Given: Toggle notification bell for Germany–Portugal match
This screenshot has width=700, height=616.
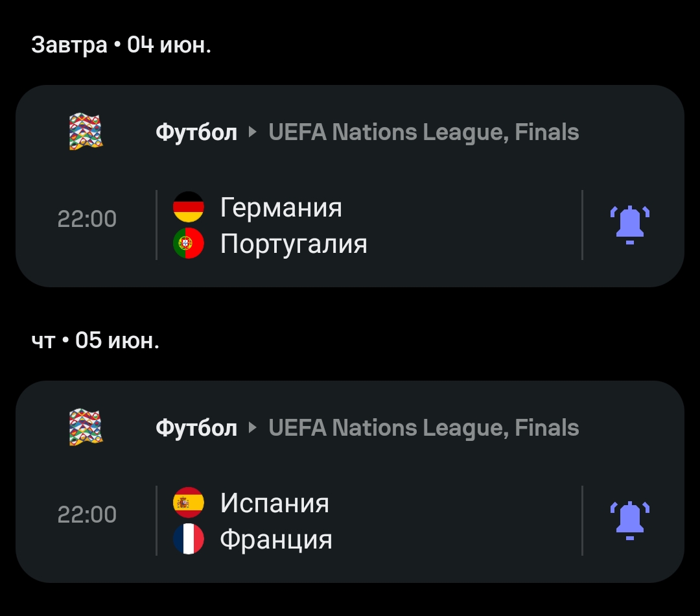Looking at the screenshot, I should tap(629, 225).
